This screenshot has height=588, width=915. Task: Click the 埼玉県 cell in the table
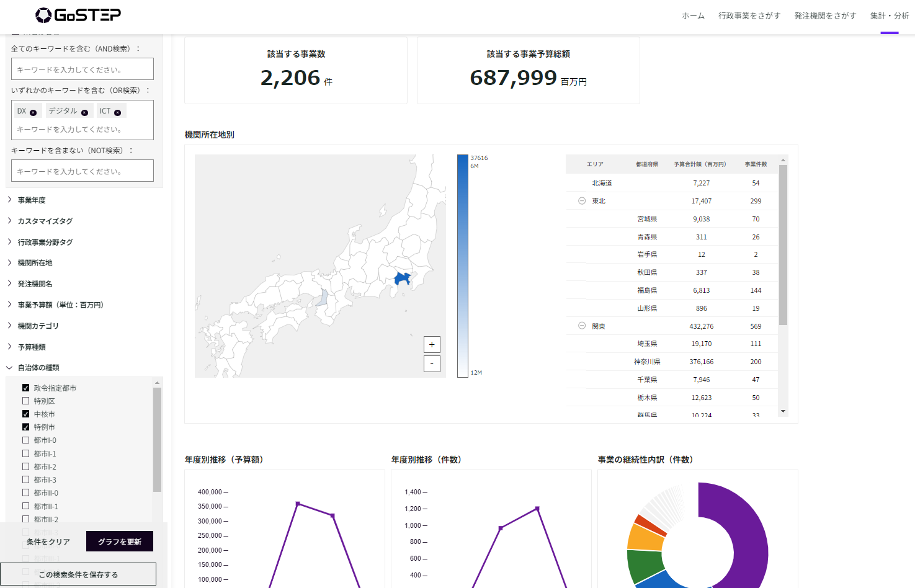click(647, 344)
